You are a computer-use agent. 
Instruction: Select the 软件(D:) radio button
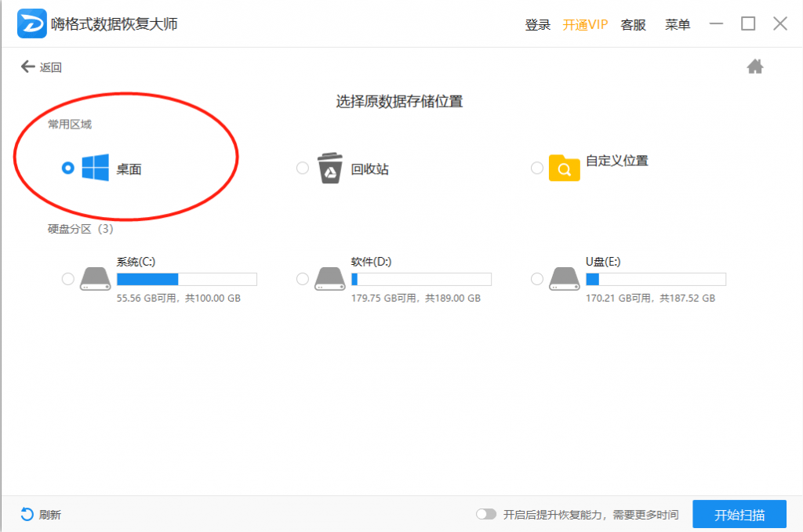[x=303, y=279]
